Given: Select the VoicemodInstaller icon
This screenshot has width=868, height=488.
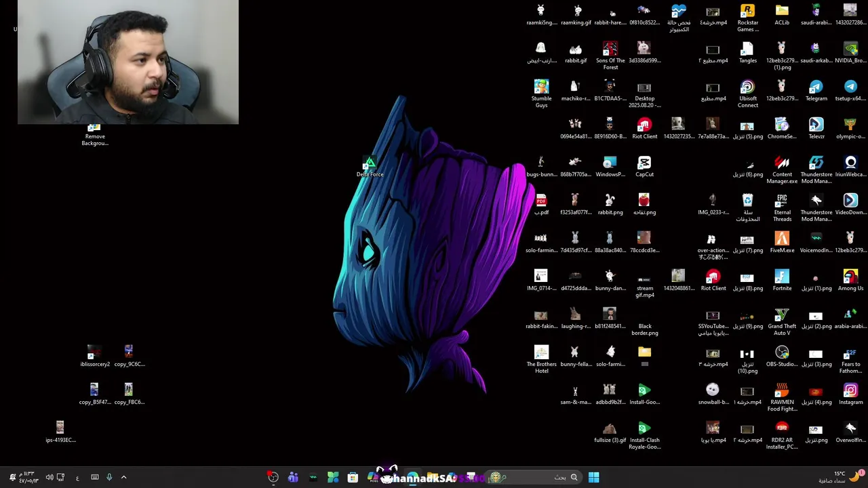Looking at the screenshot, I should point(816,242).
